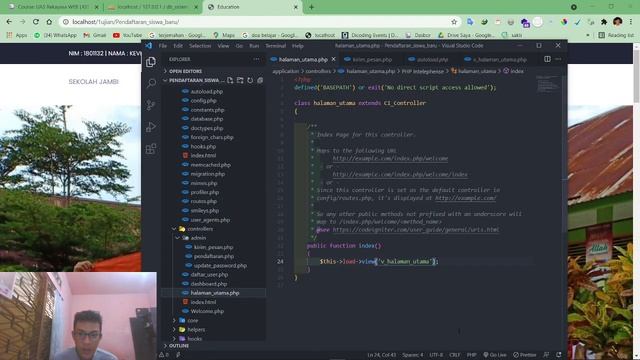The height and width of the screenshot is (360, 640).
Task: Click the code minimap in the editor
Action: click(547, 84)
